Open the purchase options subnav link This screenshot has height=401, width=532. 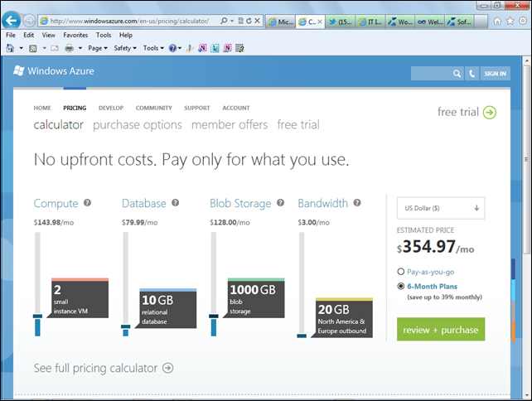[138, 125]
